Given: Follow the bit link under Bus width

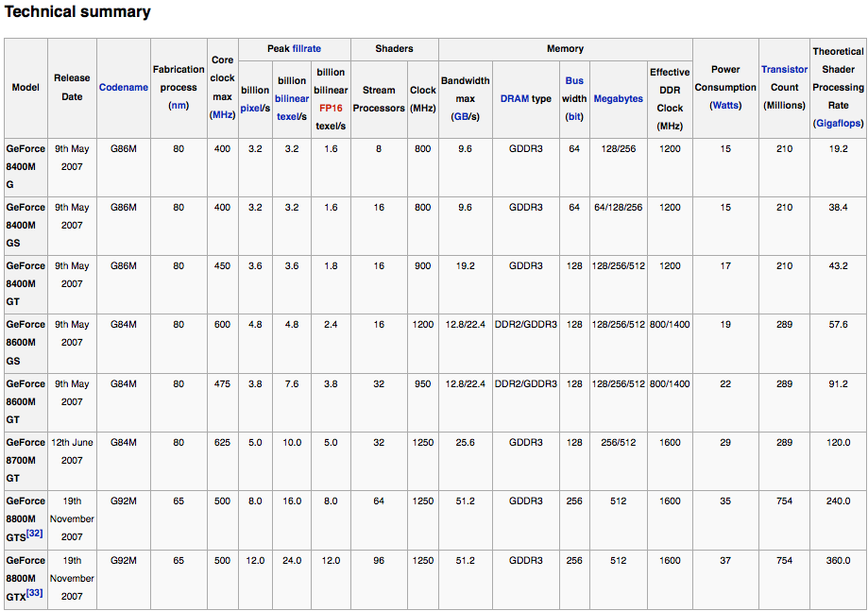Looking at the screenshot, I should click(x=574, y=117).
